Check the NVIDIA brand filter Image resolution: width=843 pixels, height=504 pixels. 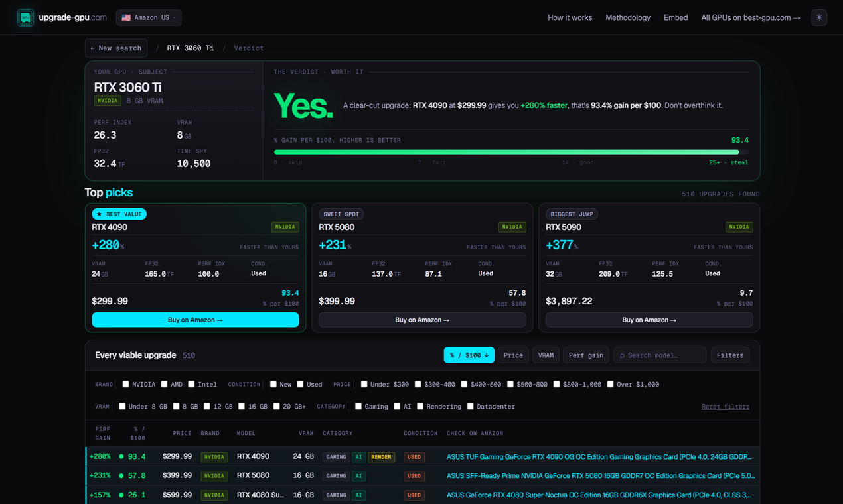pos(125,384)
